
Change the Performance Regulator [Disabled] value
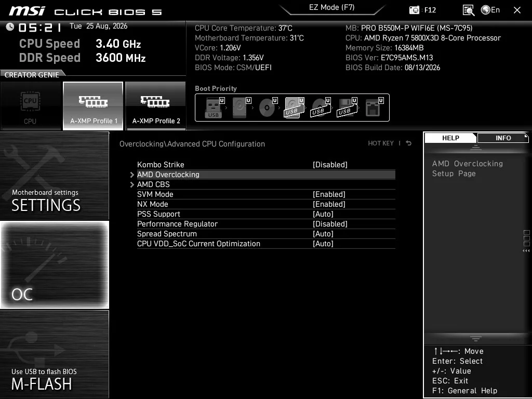click(330, 223)
